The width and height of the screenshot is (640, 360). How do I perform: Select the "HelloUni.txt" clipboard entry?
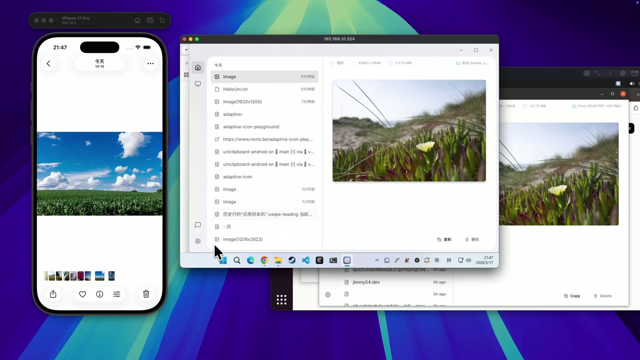264,89
